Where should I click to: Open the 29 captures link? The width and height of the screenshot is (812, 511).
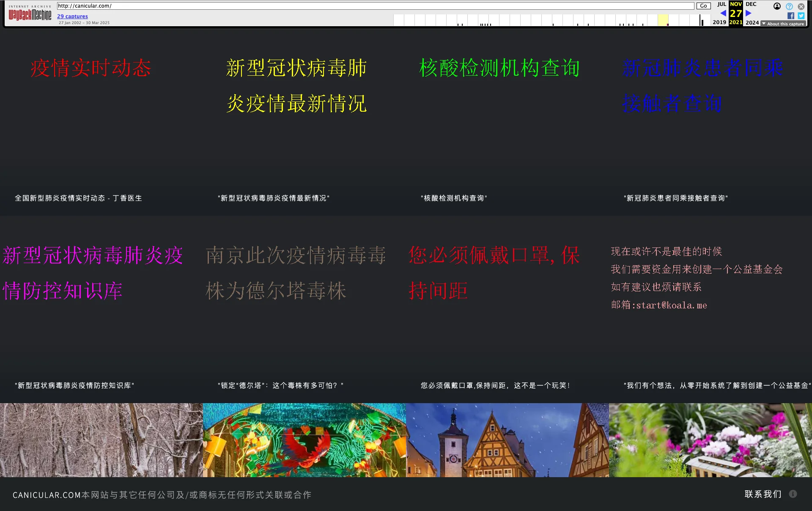click(72, 16)
